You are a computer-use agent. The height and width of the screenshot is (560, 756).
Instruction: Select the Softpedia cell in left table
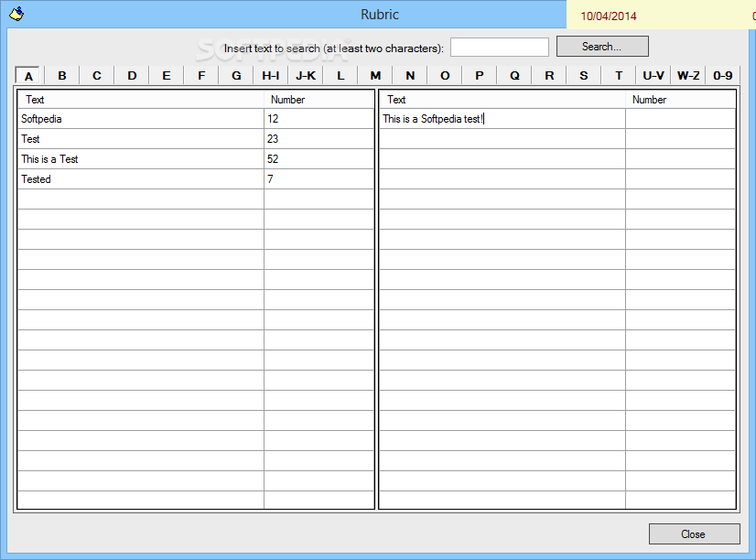141,119
